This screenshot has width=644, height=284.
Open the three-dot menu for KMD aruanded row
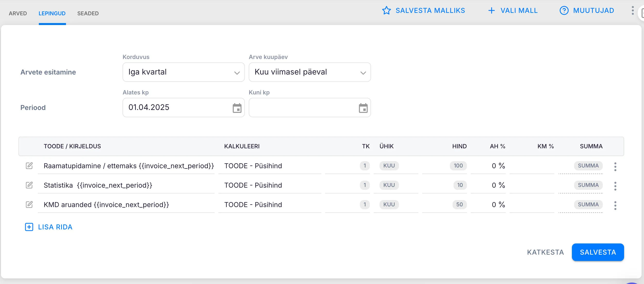[x=615, y=206]
